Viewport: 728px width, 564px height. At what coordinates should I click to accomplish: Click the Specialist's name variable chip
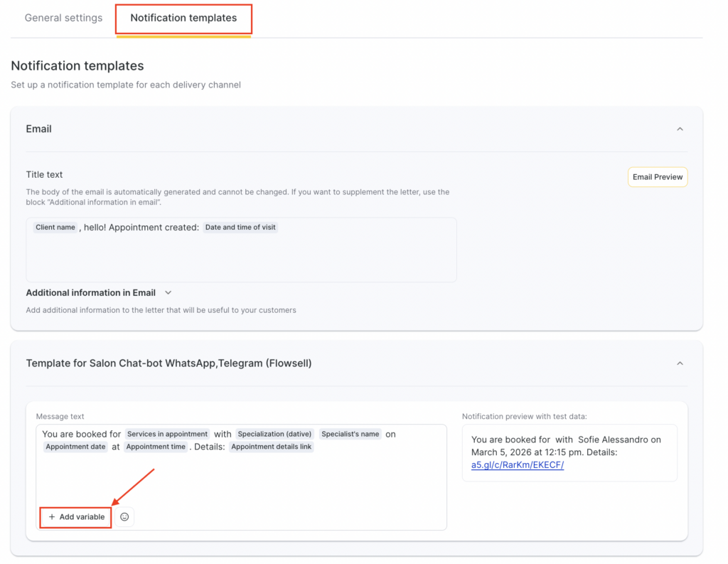click(x=350, y=434)
